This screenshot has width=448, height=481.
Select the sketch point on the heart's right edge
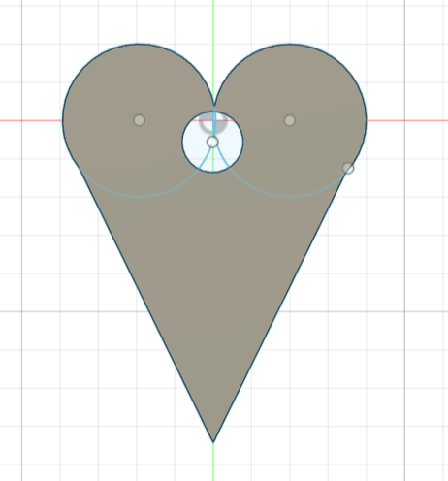(x=348, y=168)
